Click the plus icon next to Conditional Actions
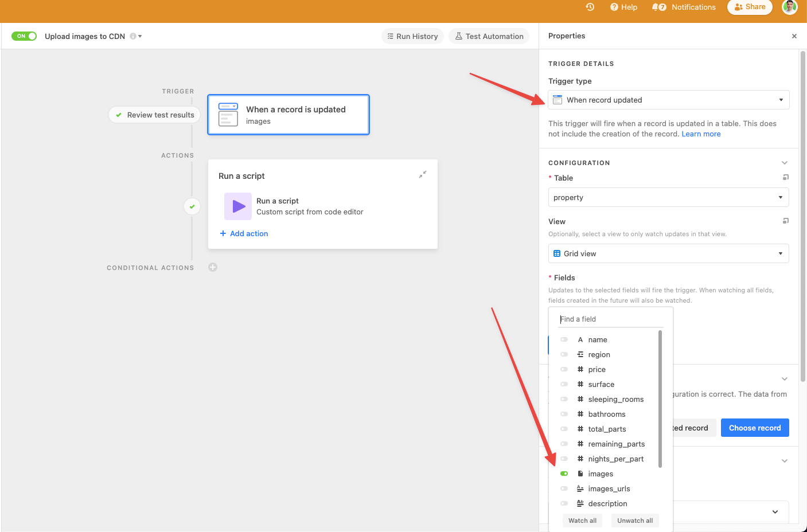The width and height of the screenshot is (807, 532). tap(212, 267)
